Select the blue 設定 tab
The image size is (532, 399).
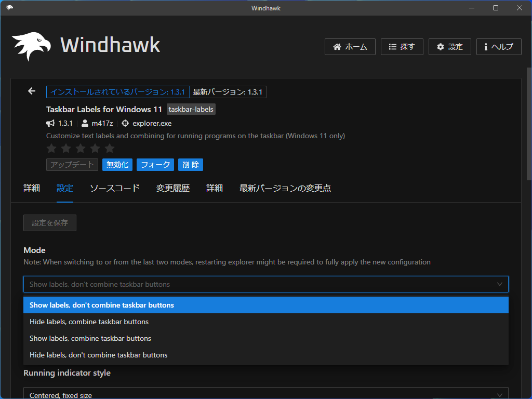click(65, 188)
